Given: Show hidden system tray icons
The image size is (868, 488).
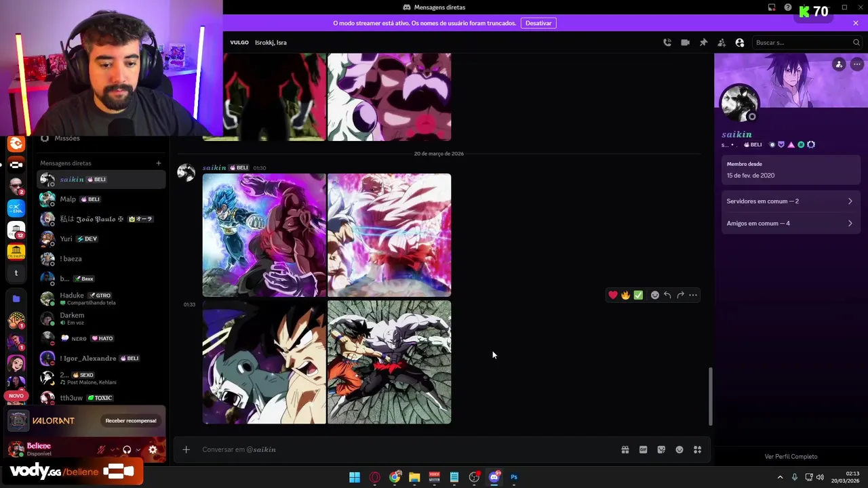Looking at the screenshot, I should pyautogui.click(x=780, y=477).
